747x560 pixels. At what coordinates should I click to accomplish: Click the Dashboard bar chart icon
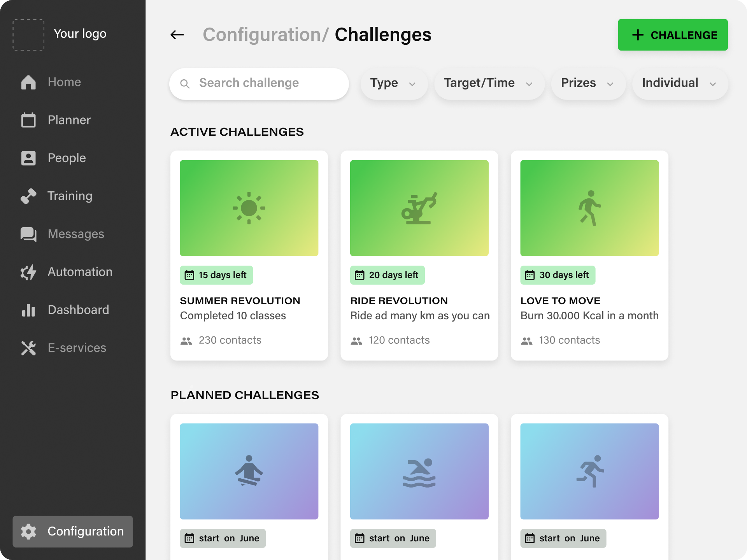coord(28,310)
